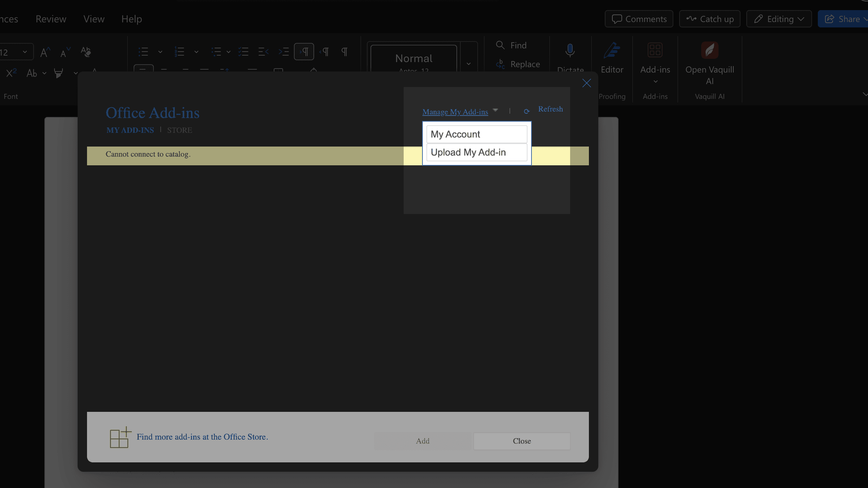This screenshot has height=488, width=868.
Task: Toggle left-to-right text direction
Action: 304,52
